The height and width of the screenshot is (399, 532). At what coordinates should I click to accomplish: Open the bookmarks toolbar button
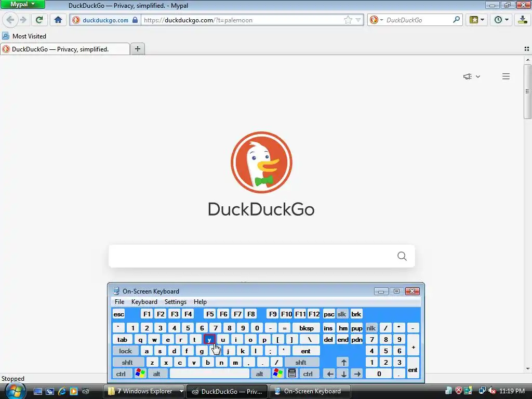(x=474, y=20)
